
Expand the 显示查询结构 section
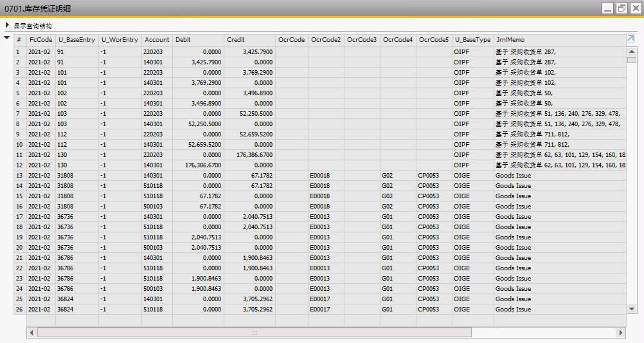[7, 26]
